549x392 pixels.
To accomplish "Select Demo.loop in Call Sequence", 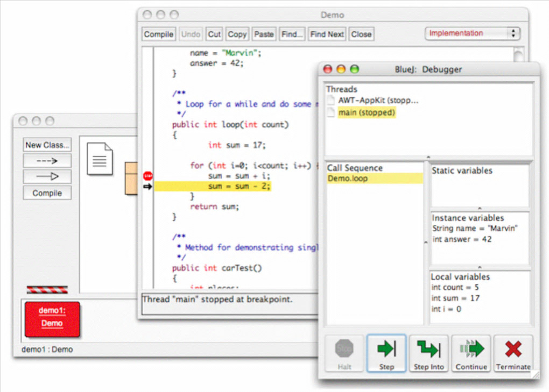I will coord(348,179).
